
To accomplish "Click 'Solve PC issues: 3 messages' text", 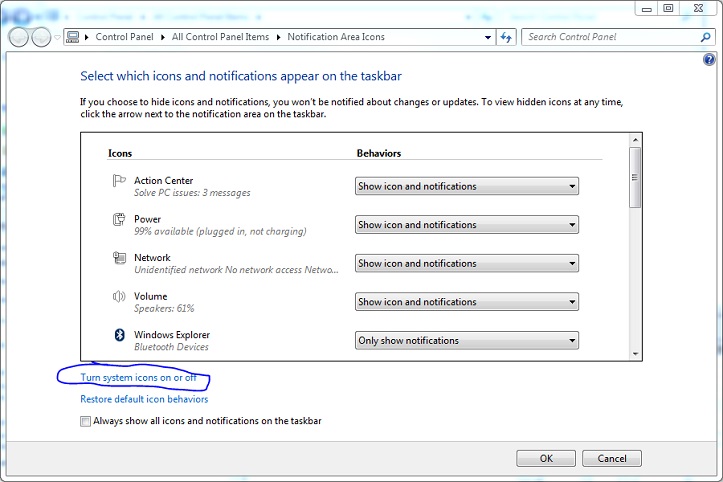I will 192,193.
